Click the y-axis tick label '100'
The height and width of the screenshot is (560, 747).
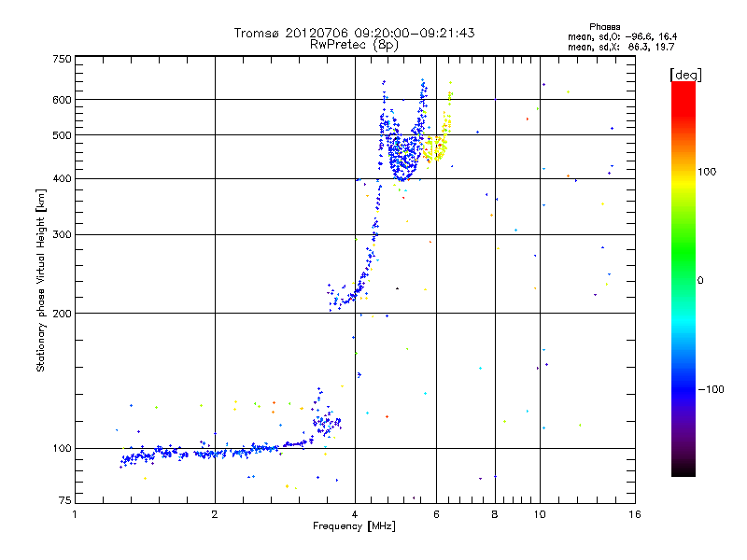[62, 449]
